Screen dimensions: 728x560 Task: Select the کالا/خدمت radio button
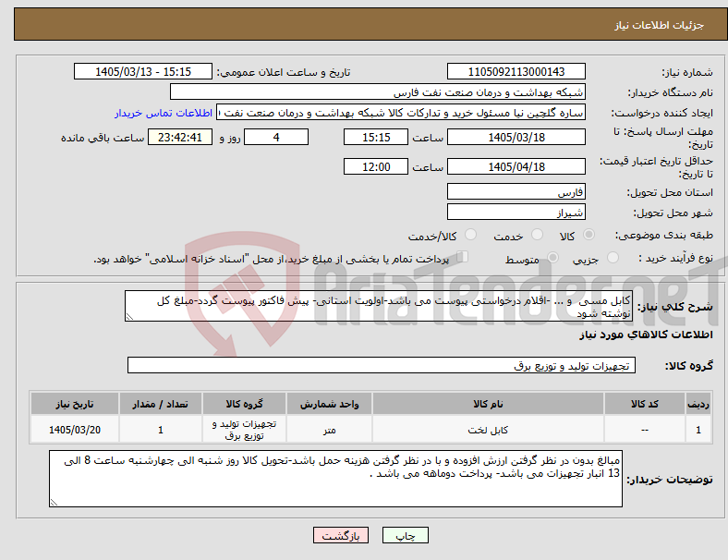[471, 235]
